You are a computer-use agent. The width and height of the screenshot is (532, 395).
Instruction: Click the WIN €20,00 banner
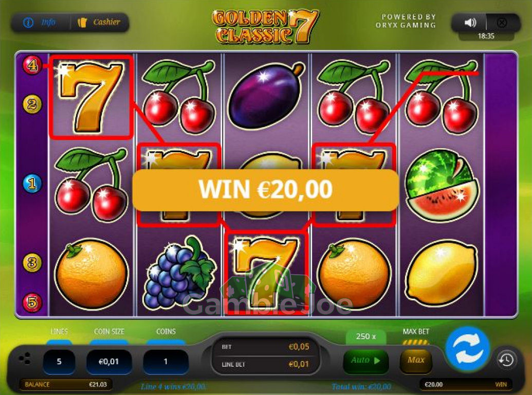click(x=266, y=189)
